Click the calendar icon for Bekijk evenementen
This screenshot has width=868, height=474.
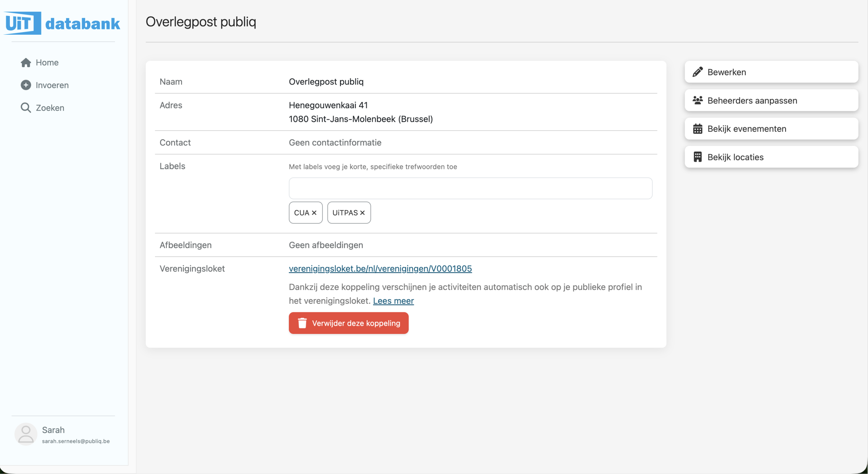pyautogui.click(x=697, y=129)
